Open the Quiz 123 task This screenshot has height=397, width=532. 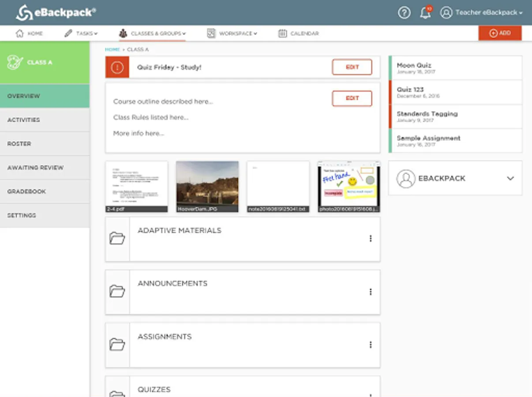pos(455,92)
